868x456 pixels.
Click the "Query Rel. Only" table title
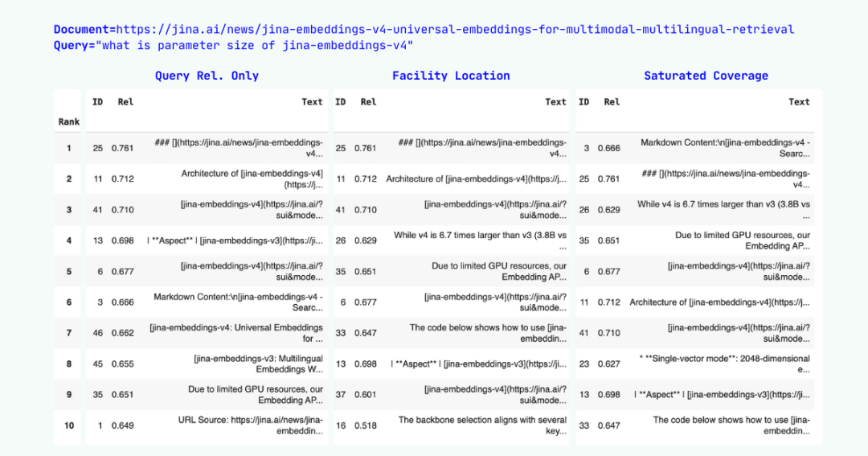point(207,76)
